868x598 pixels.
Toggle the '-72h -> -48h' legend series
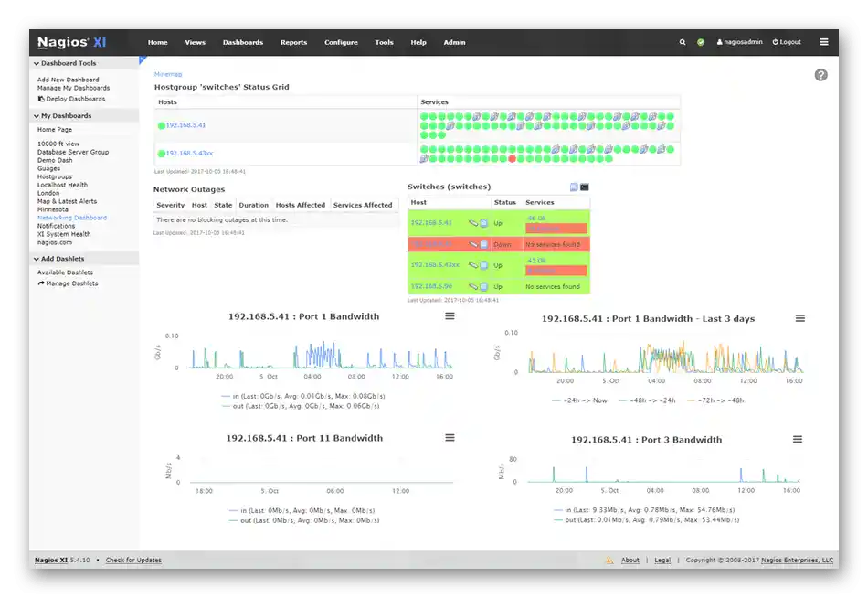[715, 400]
